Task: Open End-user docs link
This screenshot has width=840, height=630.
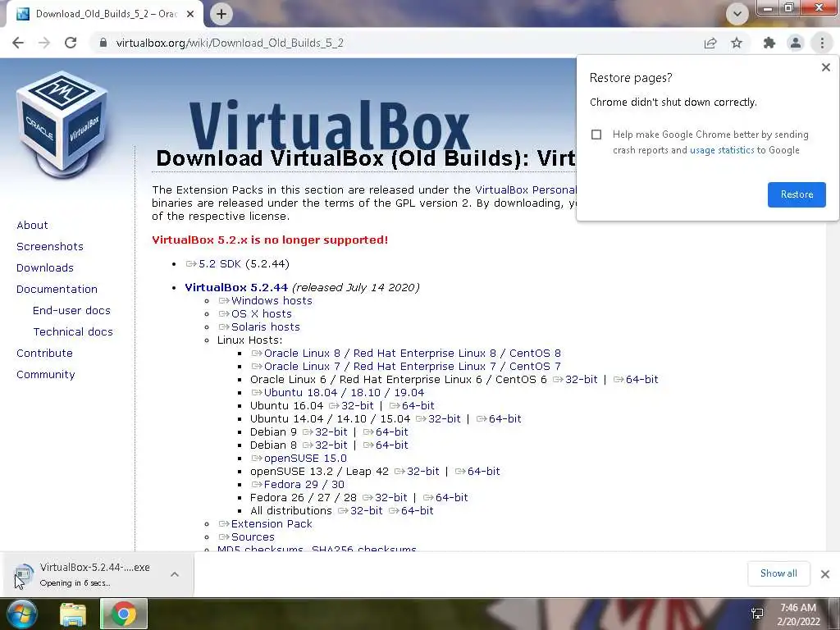Action: [71, 311]
